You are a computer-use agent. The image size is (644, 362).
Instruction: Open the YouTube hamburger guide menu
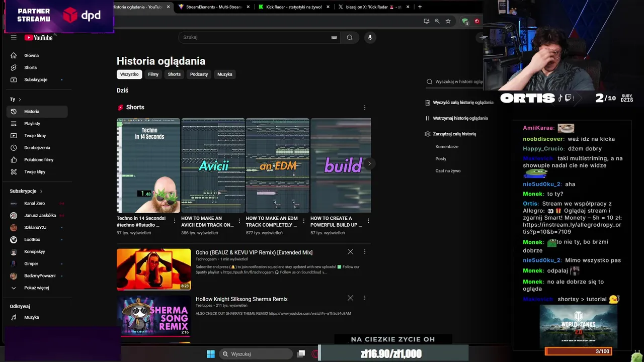[x=14, y=37]
